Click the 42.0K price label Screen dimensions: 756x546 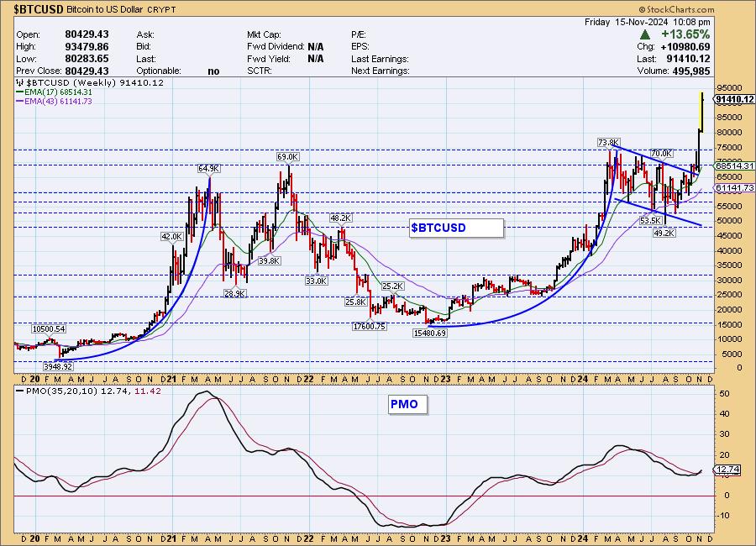click(172, 236)
